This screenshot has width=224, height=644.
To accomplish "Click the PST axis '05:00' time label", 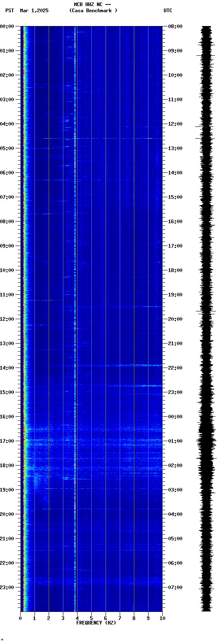I will point(7,148).
